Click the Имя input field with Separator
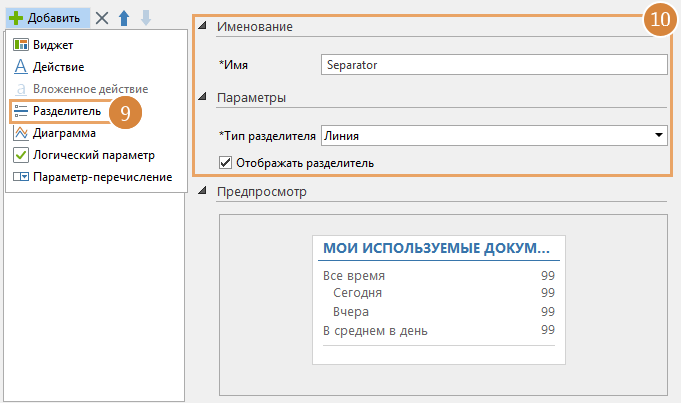 (x=494, y=65)
